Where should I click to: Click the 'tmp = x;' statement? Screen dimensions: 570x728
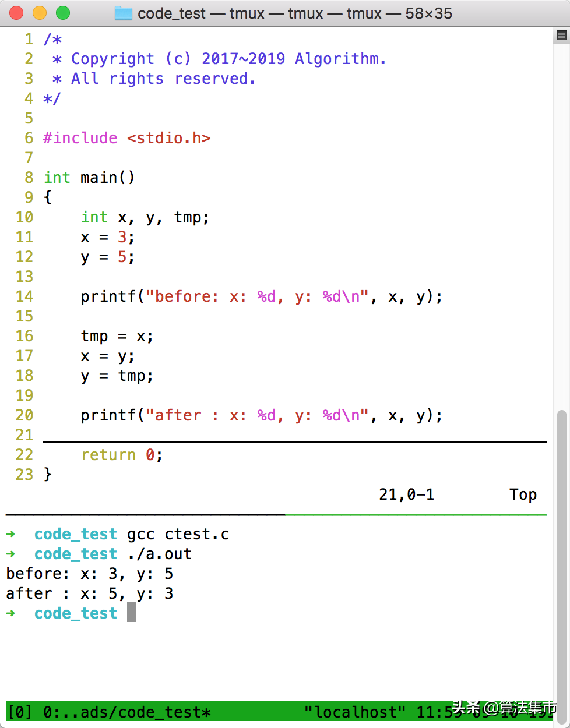(117, 336)
